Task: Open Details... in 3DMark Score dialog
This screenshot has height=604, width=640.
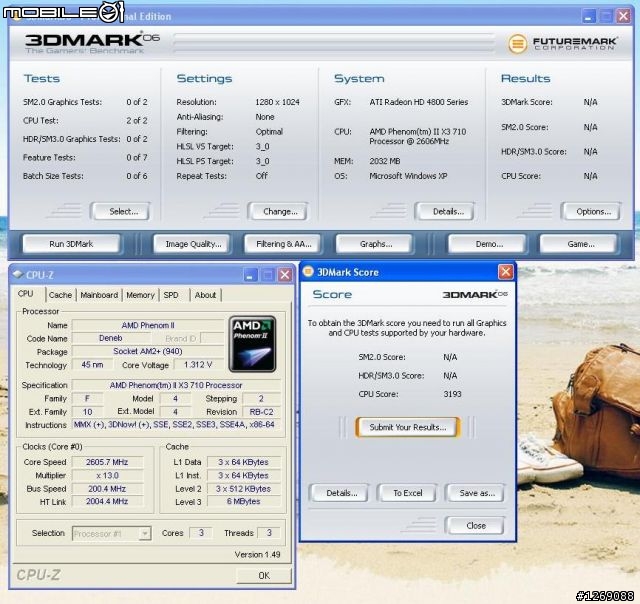Action: tap(339, 493)
